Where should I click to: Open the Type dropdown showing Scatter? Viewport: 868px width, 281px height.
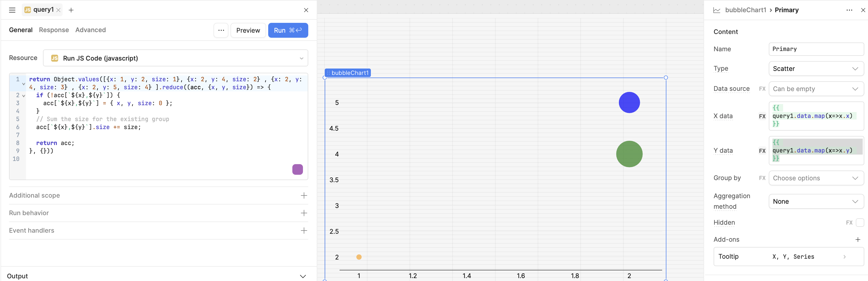(x=816, y=69)
